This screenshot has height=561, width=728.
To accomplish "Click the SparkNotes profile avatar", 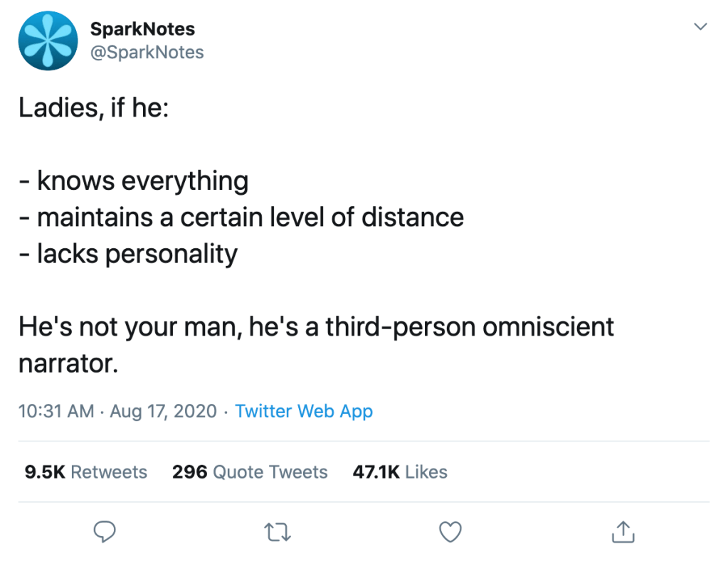I will 47,41.
